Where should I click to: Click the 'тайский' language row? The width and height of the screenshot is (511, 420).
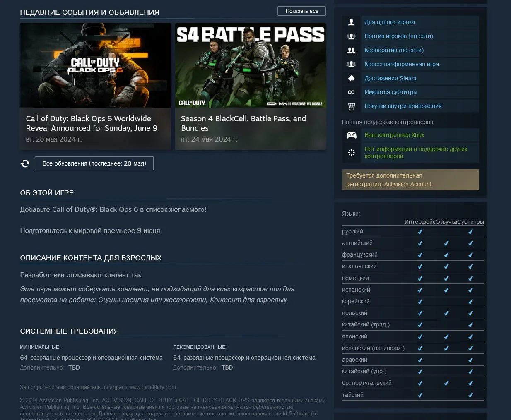[x=413, y=395]
